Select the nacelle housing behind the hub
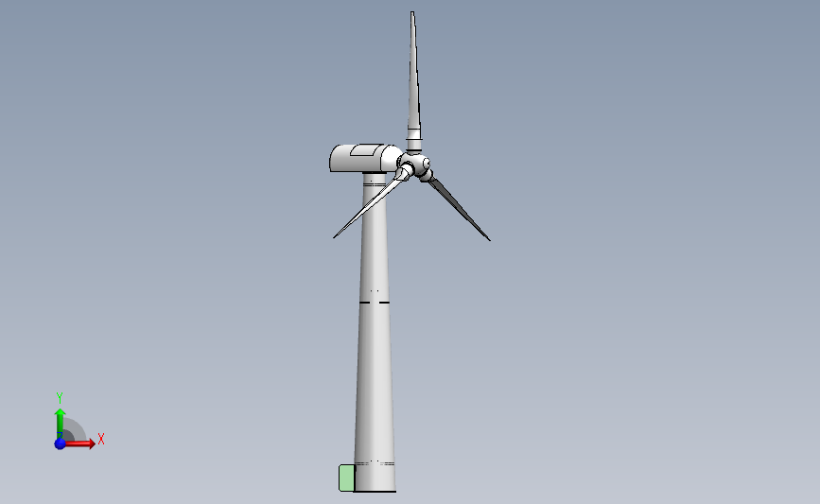 (x=361, y=158)
